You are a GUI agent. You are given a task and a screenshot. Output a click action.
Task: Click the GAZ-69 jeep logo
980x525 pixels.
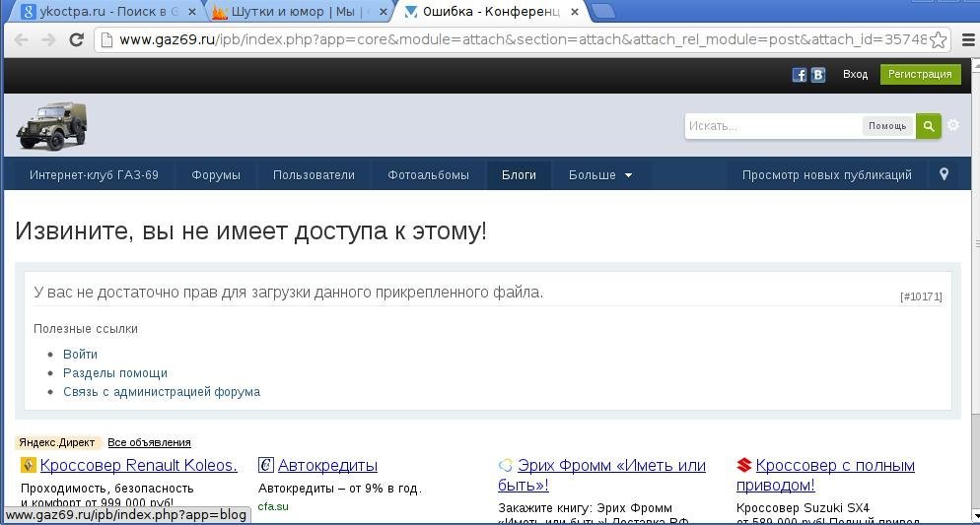[x=51, y=126]
